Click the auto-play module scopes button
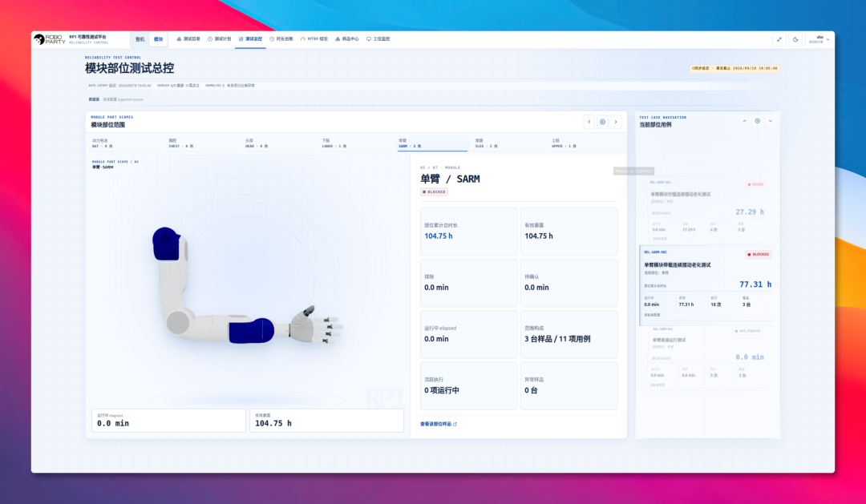The height and width of the screenshot is (504, 866). click(602, 122)
